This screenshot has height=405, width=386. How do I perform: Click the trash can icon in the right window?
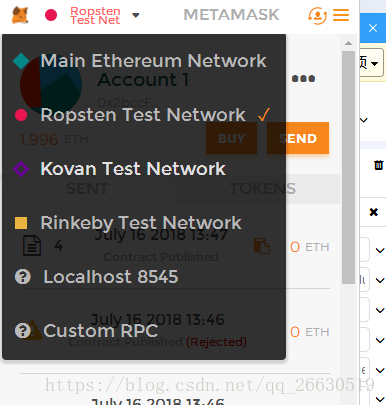point(379,165)
